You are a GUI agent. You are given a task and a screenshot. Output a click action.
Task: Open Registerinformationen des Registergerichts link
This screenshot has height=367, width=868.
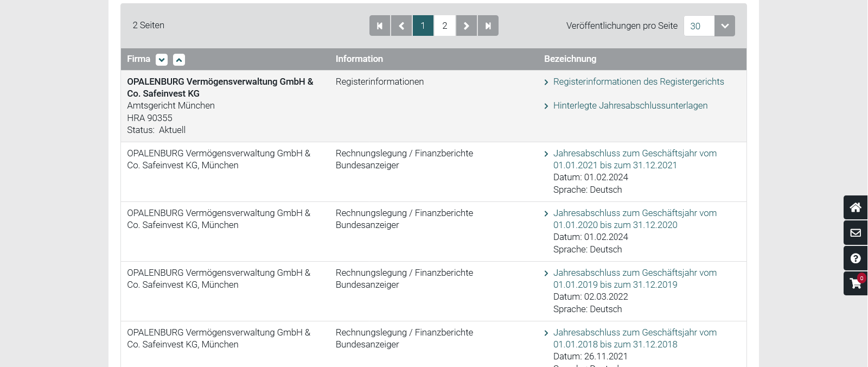638,81
